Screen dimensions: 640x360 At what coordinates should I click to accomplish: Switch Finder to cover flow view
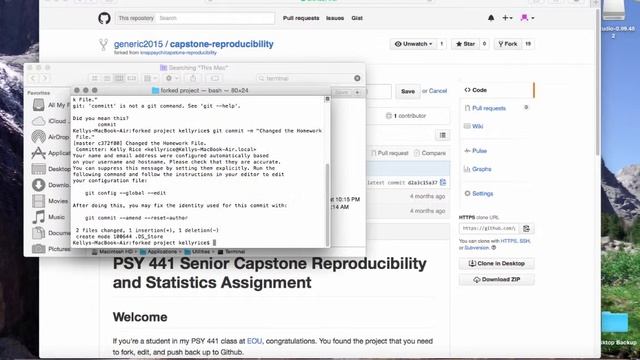131,78
